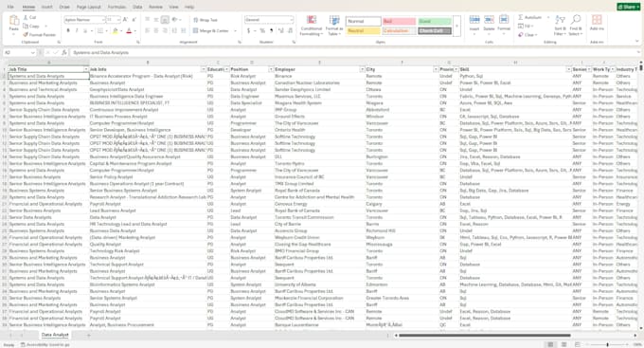Toggle Bottom Align
Screen dimensions: 644x348
165,19
